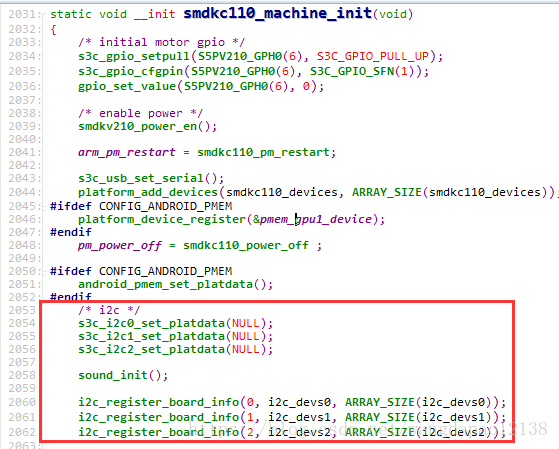Click s3c_i2c0_set_platdata call

[152, 323]
